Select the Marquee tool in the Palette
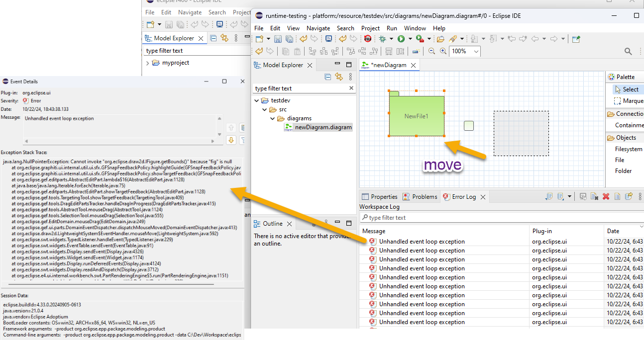This screenshot has width=644, height=340. tap(629, 100)
